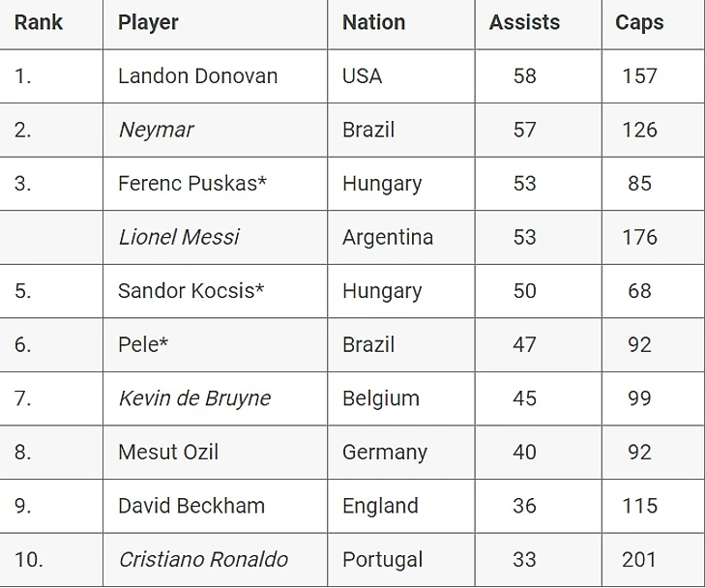Viewport: 706px width, 588px height.
Task: Select the 201 caps value
Action: coord(639,559)
